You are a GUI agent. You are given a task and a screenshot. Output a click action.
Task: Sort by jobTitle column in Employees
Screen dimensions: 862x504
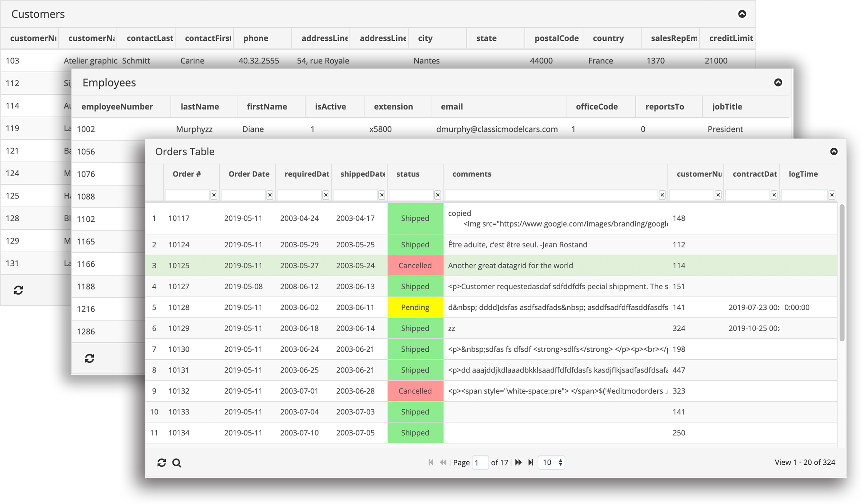[x=727, y=107]
